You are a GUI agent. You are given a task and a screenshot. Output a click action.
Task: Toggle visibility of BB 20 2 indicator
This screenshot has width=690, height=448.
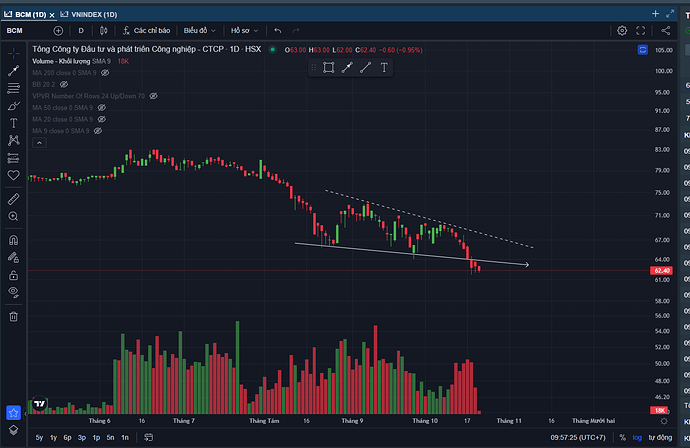(x=75, y=85)
